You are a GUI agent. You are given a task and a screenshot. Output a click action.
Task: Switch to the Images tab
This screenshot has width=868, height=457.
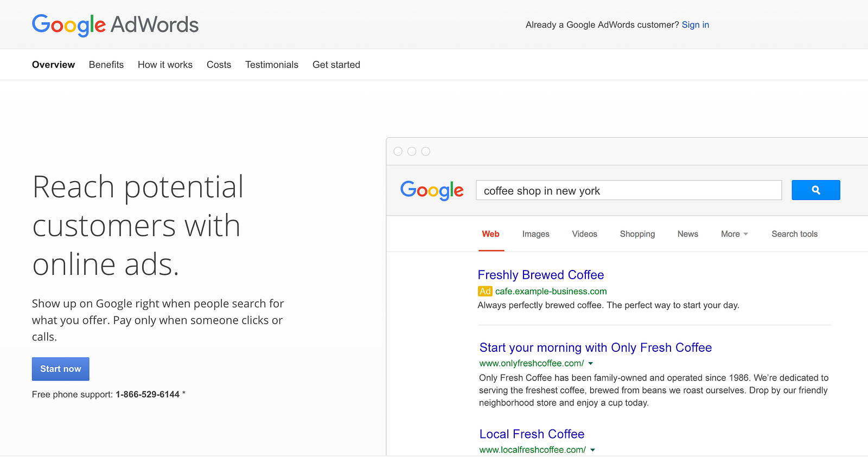(536, 234)
